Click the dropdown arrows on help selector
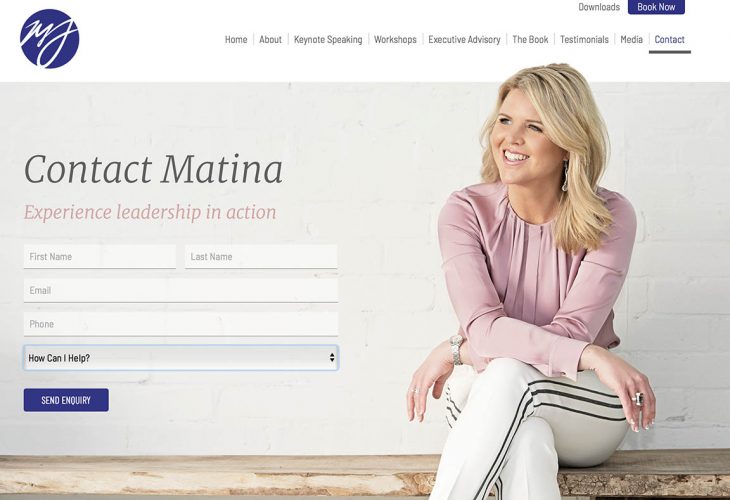730x500 pixels. [332, 358]
